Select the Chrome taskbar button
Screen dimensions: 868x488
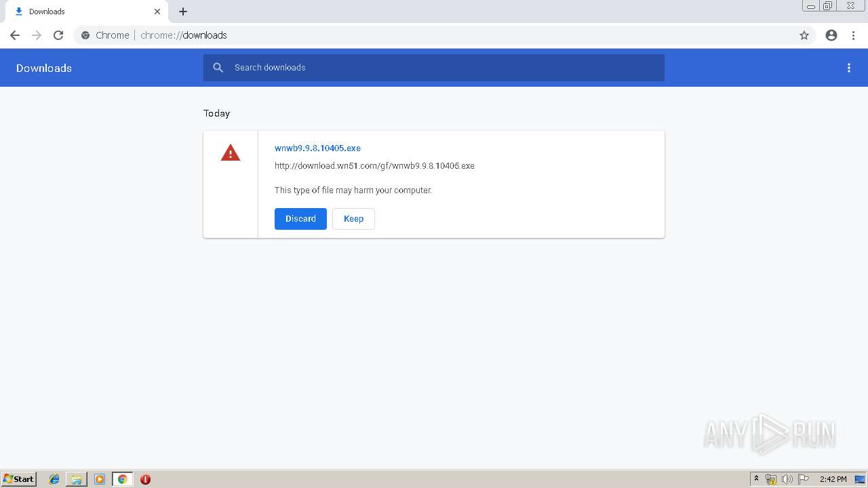click(x=122, y=479)
